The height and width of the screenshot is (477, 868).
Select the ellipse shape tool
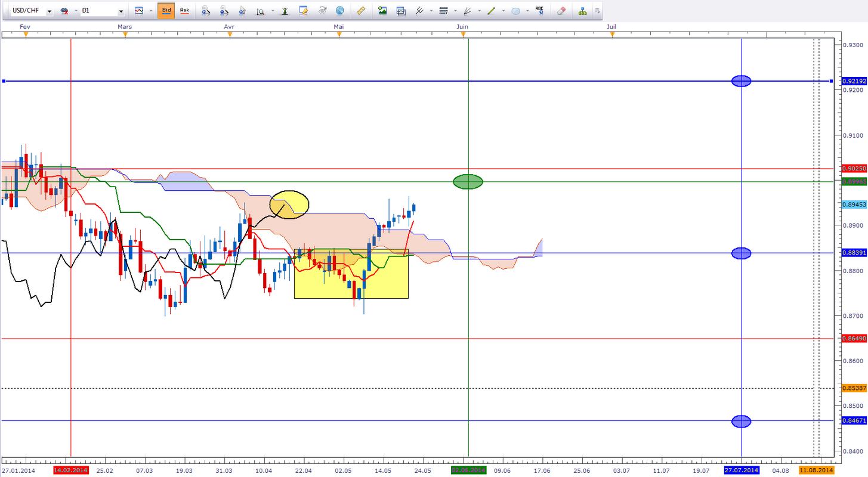516,11
